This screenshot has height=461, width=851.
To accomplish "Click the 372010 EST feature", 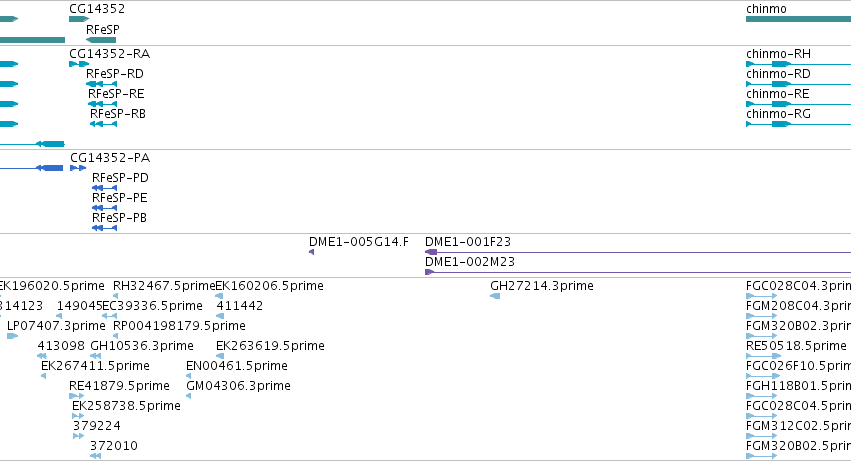I will click(95, 456).
